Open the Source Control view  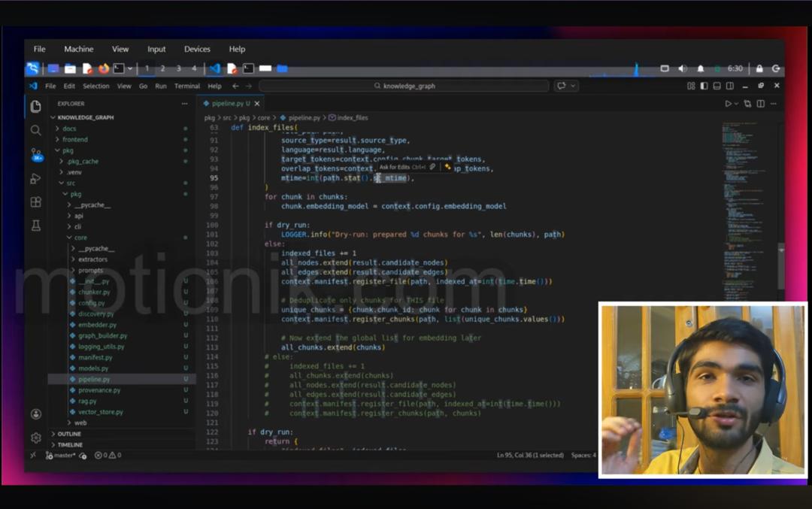(35, 153)
